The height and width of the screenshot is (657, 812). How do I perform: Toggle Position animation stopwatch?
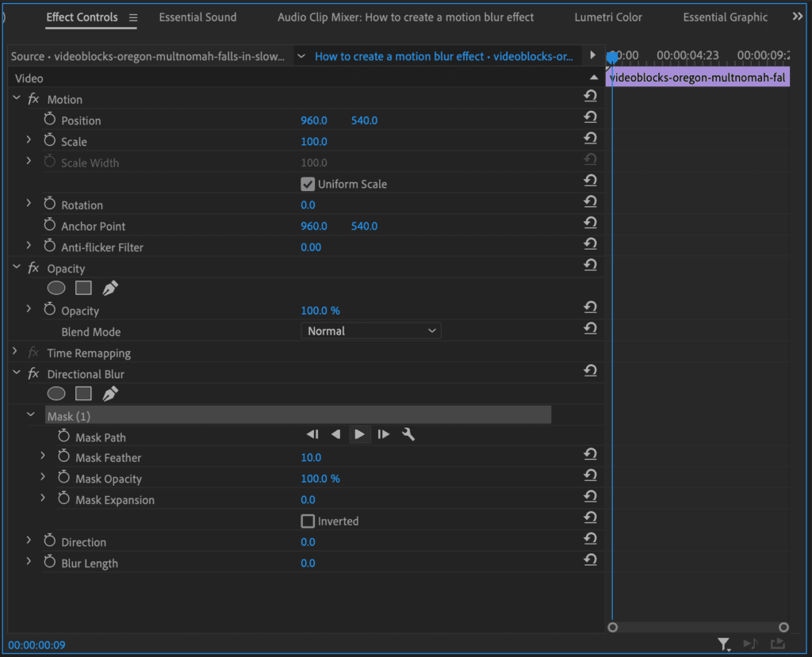[50, 119]
